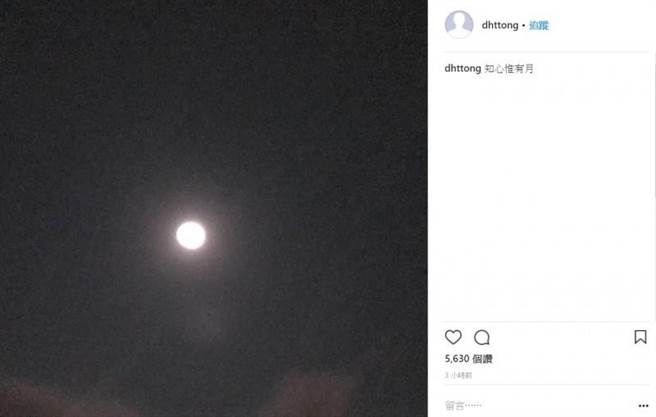This screenshot has height=417, width=656.
Task: Click the dark sky above the moon
Action: point(191,100)
